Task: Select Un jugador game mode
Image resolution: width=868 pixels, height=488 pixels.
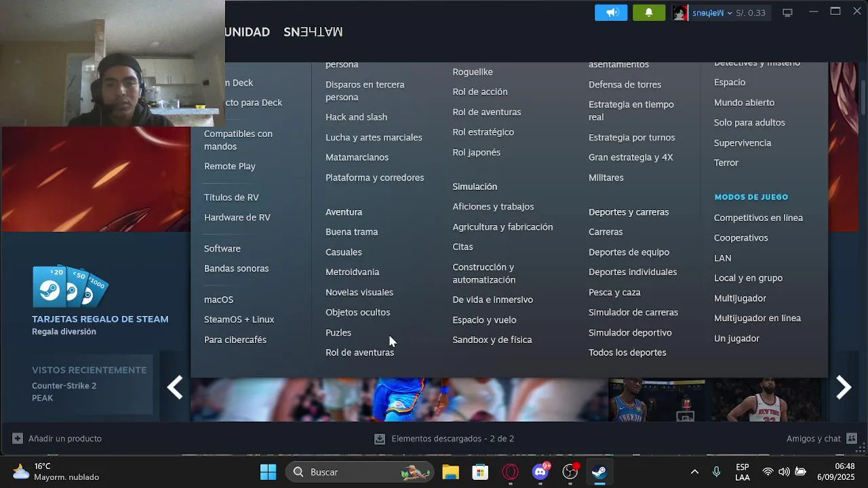Action: pos(736,338)
